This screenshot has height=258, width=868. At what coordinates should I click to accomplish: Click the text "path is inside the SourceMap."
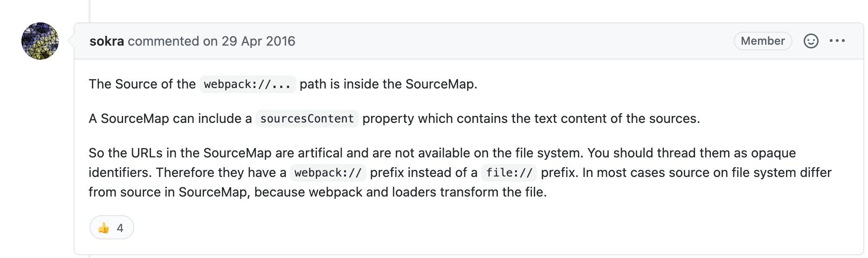tap(388, 84)
